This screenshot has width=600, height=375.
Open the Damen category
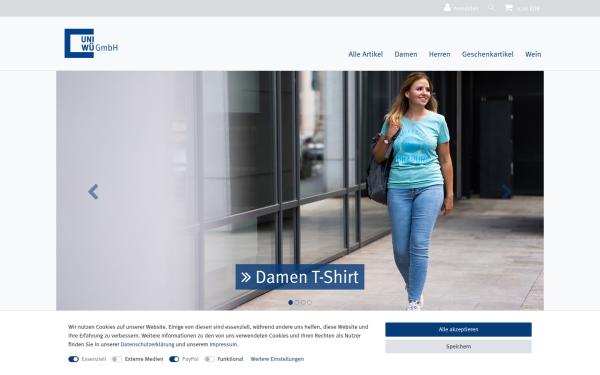406,54
